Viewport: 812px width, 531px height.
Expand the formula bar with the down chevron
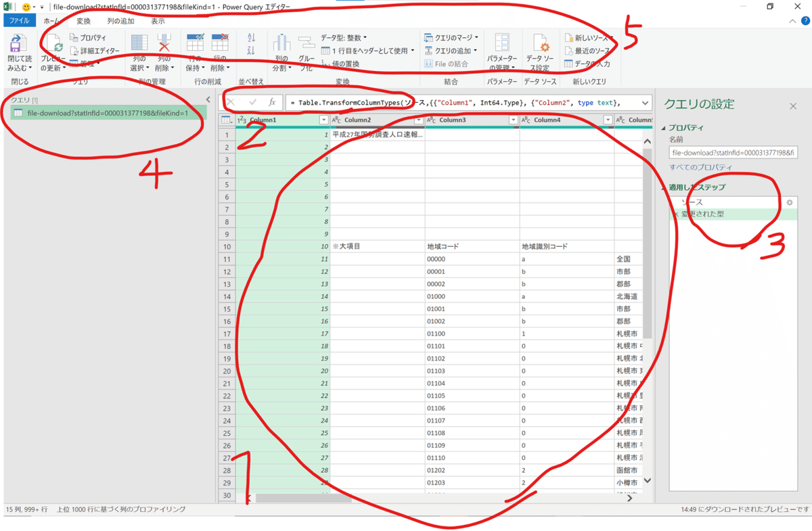(x=645, y=103)
